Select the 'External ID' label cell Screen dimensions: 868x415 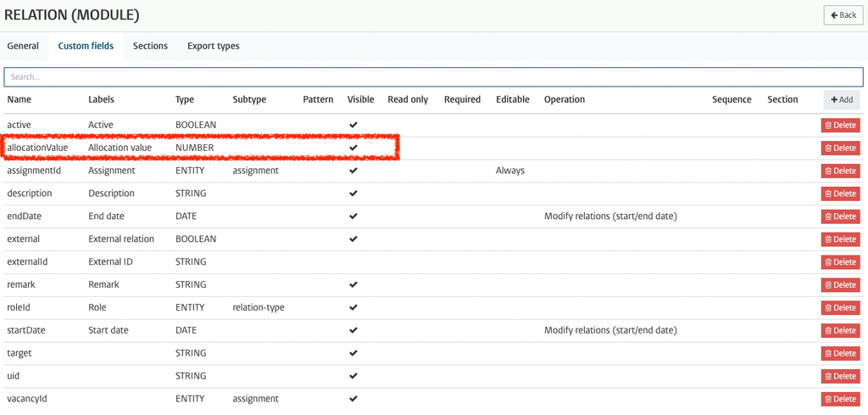pos(111,261)
